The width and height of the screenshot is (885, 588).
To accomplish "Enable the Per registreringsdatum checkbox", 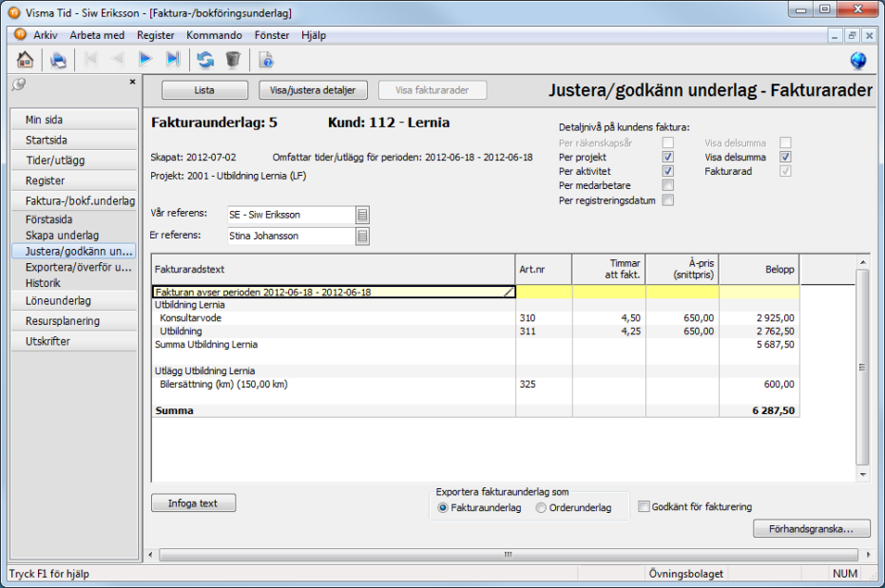I will click(x=667, y=199).
